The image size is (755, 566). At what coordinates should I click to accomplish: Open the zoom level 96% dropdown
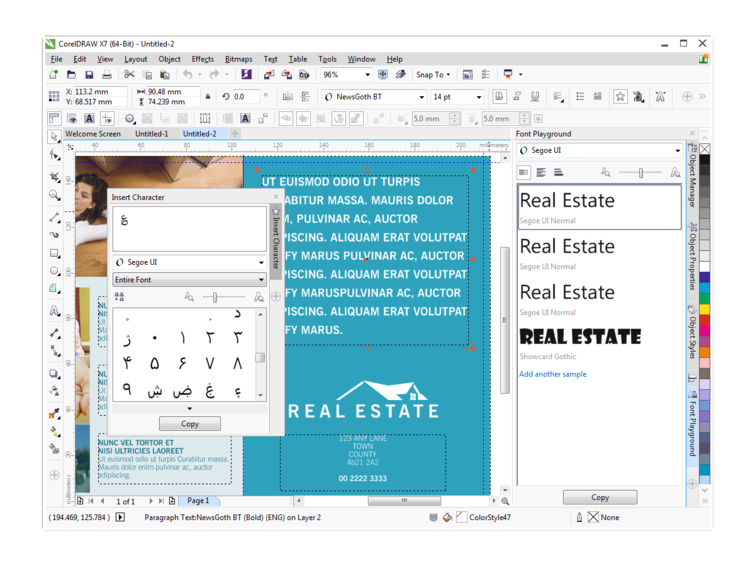(x=367, y=75)
